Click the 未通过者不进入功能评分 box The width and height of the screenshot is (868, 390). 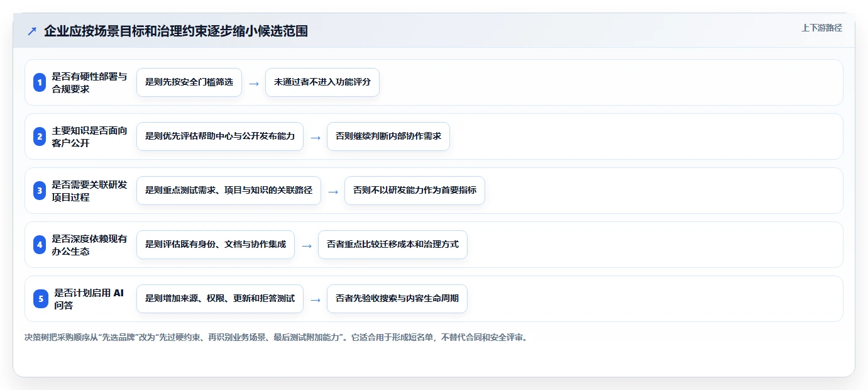pyautogui.click(x=322, y=82)
